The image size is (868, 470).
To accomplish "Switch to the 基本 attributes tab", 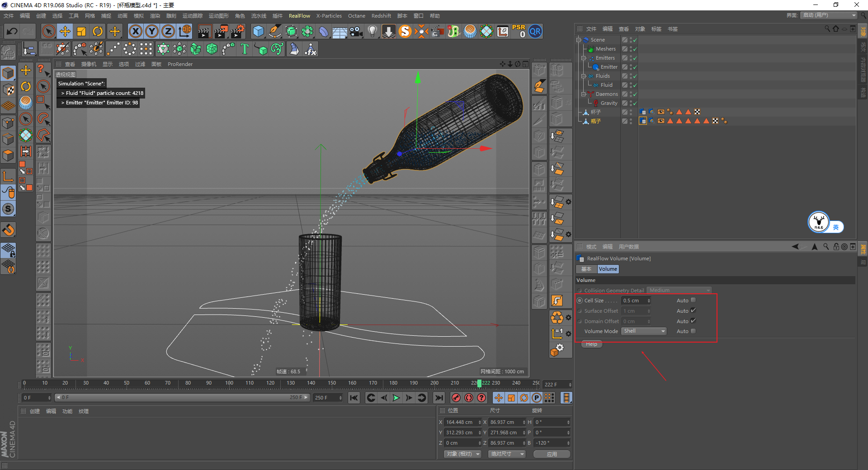I will point(586,269).
